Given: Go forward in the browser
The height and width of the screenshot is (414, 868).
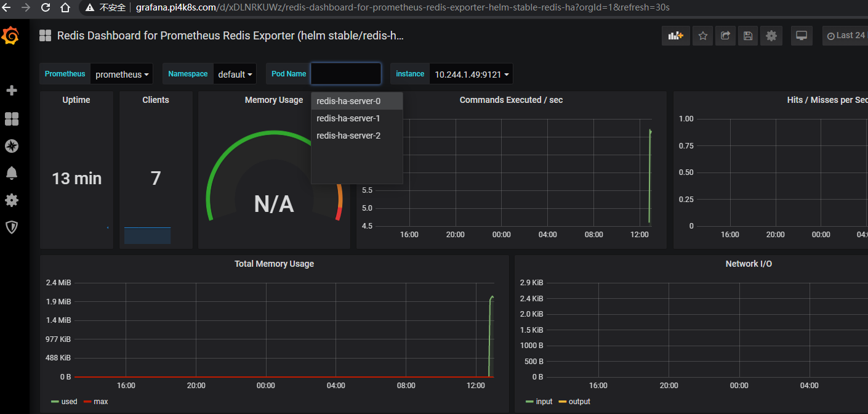Looking at the screenshot, I should [25, 7].
